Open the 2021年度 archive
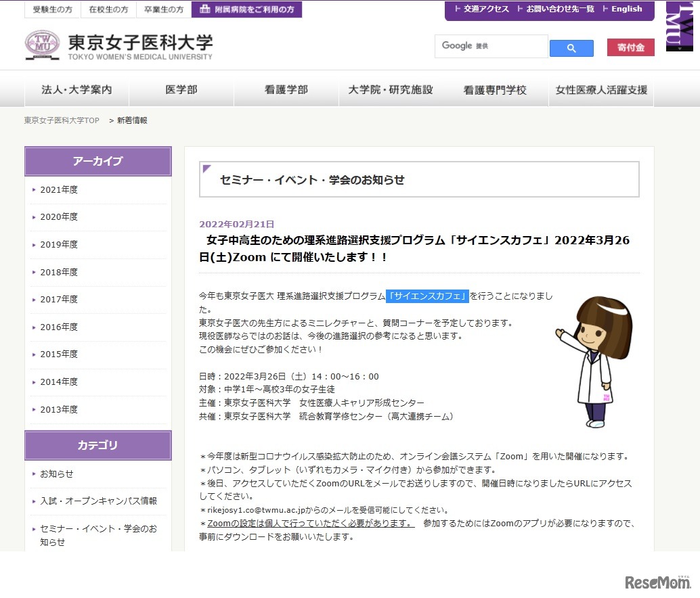 pos(59,190)
